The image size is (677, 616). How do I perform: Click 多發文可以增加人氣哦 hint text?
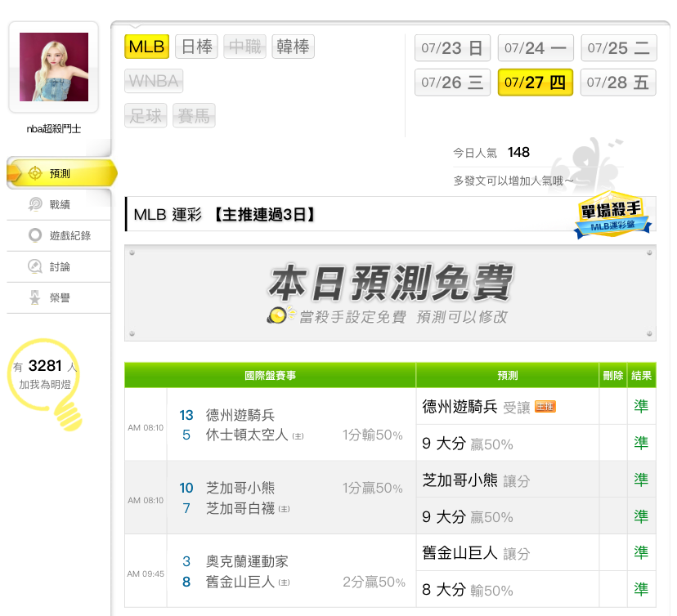pos(513,181)
